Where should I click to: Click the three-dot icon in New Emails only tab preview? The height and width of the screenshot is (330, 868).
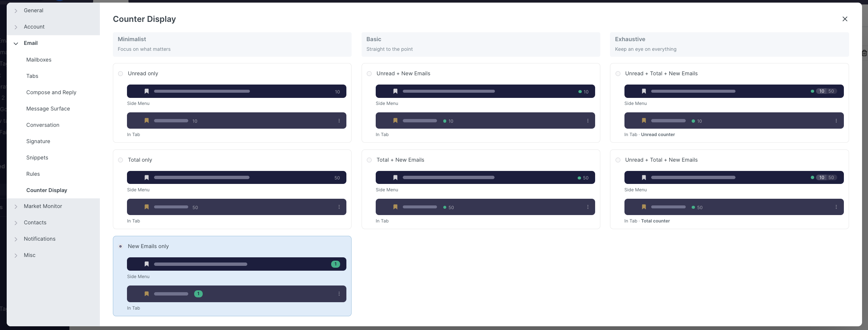tap(339, 294)
